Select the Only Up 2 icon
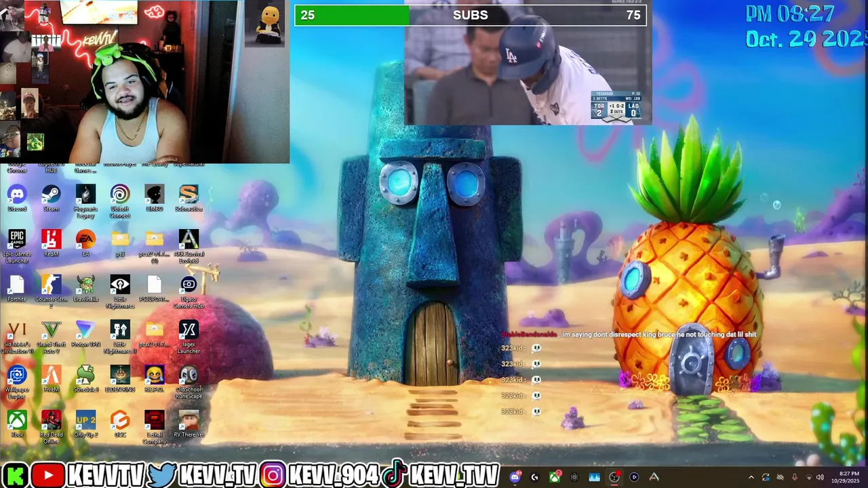 coord(85,425)
